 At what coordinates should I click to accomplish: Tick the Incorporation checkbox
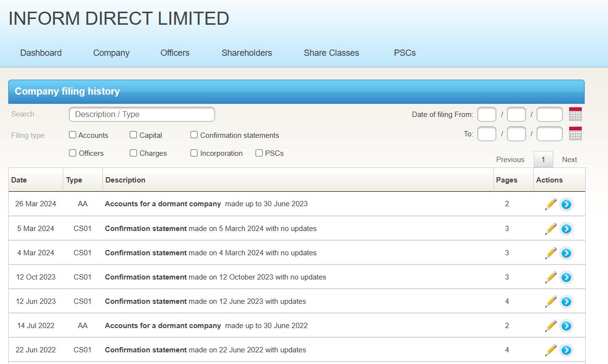pos(194,153)
